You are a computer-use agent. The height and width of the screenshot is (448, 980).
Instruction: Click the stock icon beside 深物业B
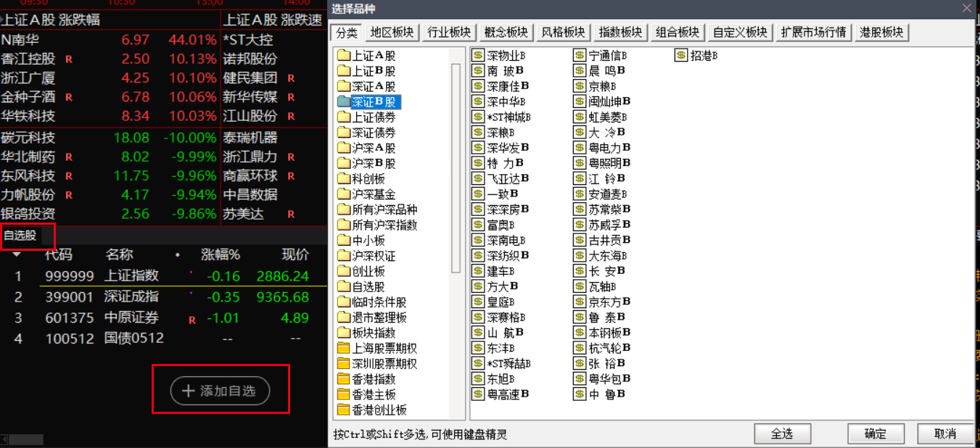[x=478, y=55]
